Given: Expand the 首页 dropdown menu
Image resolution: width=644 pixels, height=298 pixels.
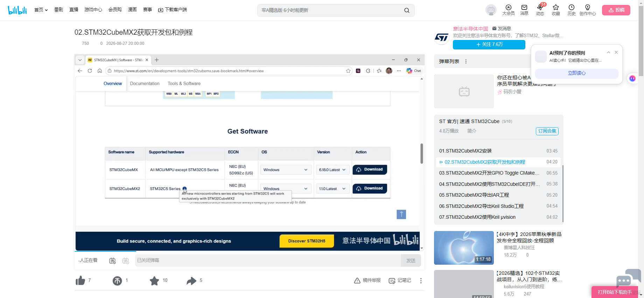Looking at the screenshot, I should [41, 10].
